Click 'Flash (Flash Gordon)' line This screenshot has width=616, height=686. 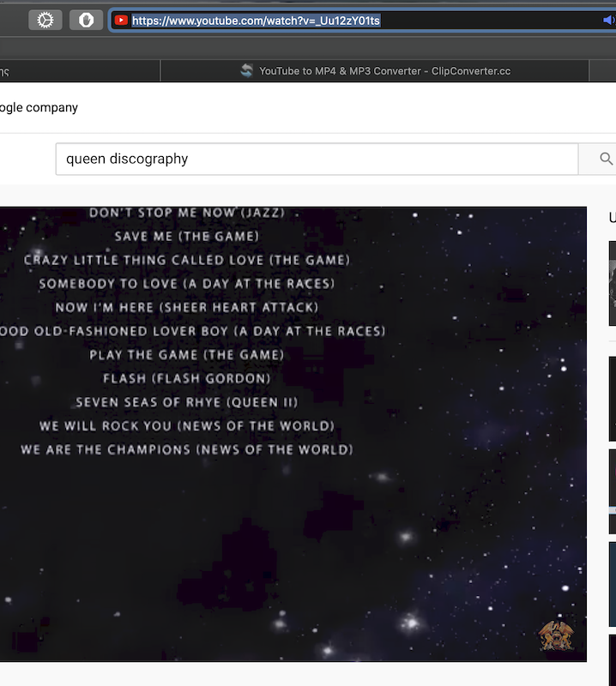point(187,378)
